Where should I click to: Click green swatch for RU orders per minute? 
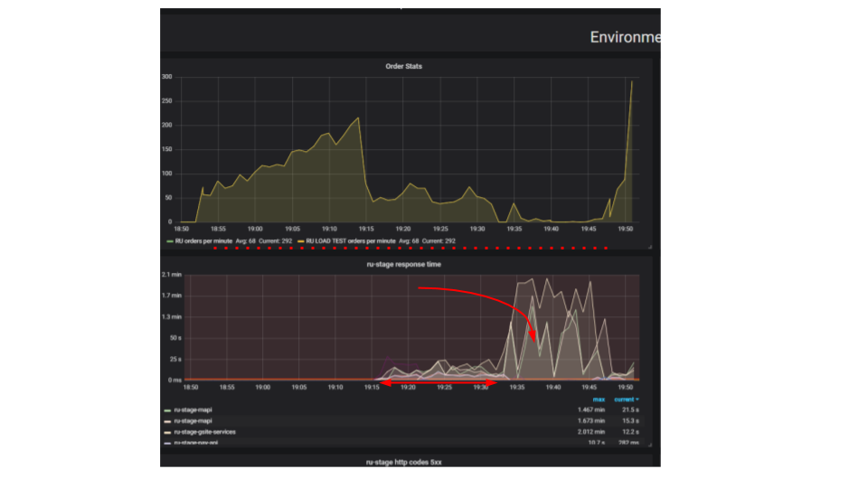pos(170,241)
